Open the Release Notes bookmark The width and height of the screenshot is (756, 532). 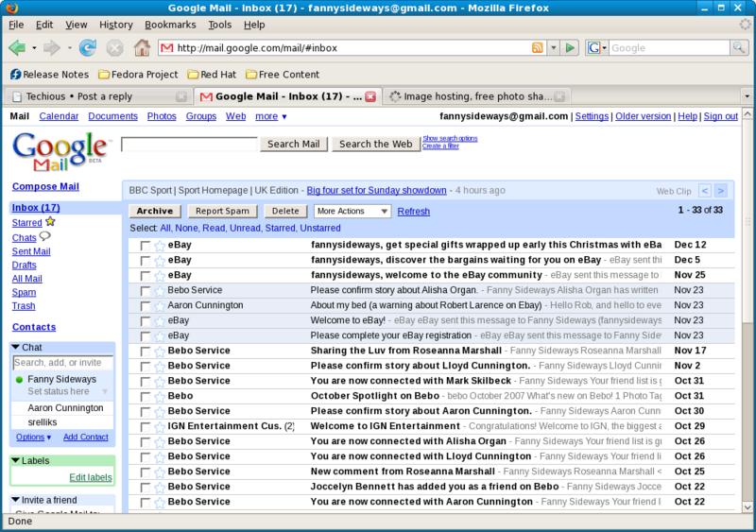click(x=50, y=75)
